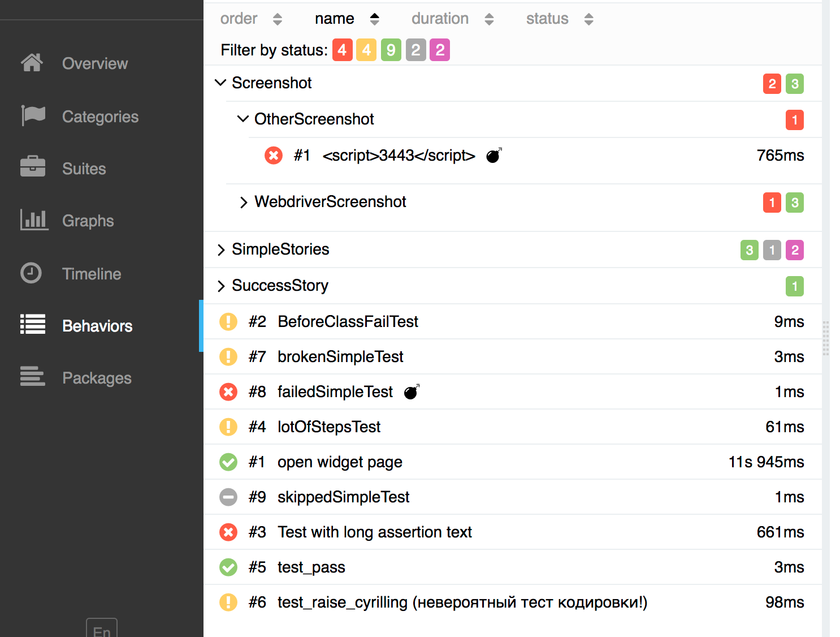Expand the SimpleStories group
The width and height of the screenshot is (840, 637).
click(x=221, y=249)
